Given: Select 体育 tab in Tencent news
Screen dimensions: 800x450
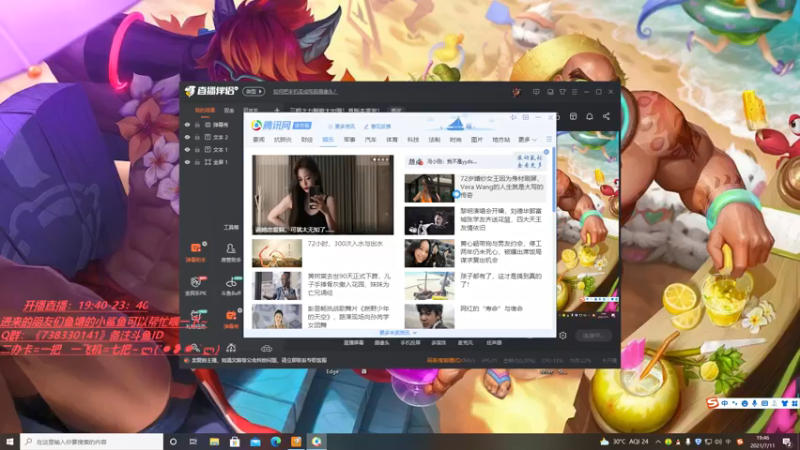Looking at the screenshot, I should pos(391,140).
